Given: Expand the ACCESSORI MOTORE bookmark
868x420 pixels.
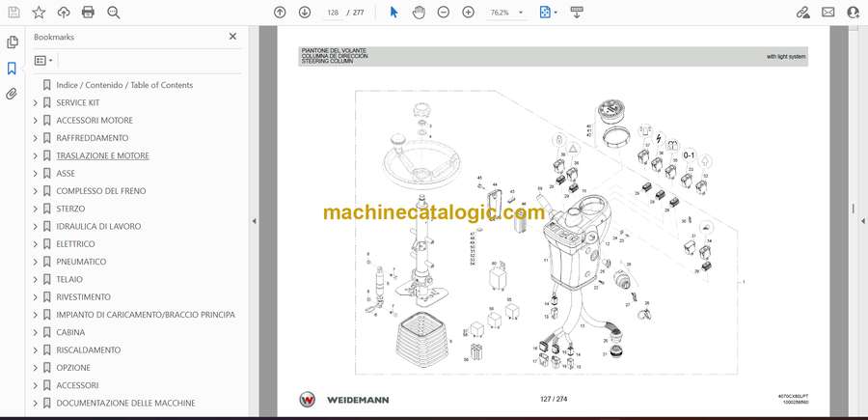Looking at the screenshot, I should [36, 121].
